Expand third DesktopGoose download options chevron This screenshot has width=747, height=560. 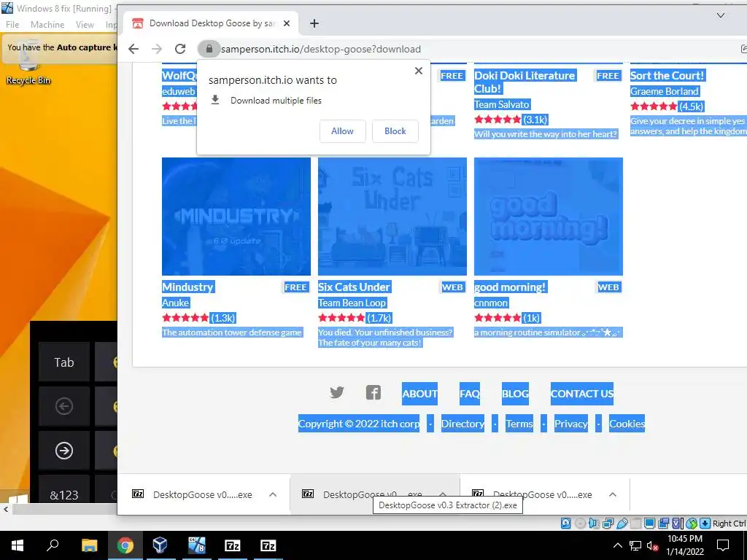[x=613, y=494]
